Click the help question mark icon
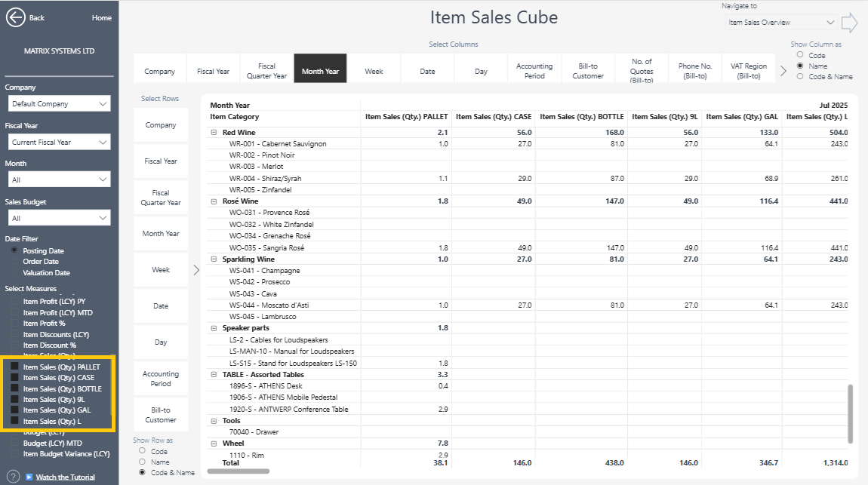Image resolution: width=868 pixels, height=485 pixels. pos(13,476)
